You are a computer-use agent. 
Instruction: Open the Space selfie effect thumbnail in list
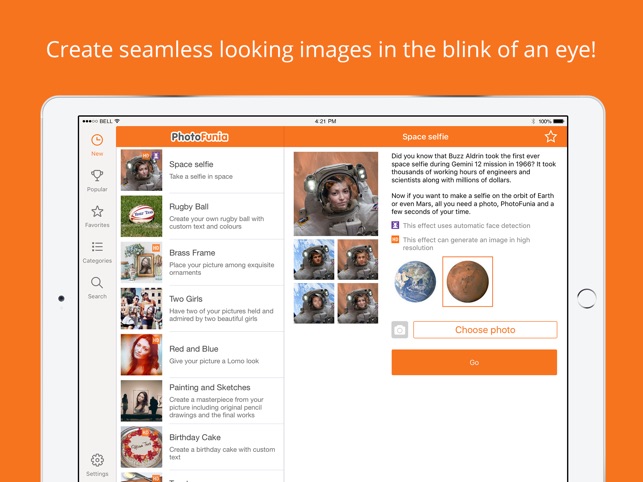click(141, 170)
